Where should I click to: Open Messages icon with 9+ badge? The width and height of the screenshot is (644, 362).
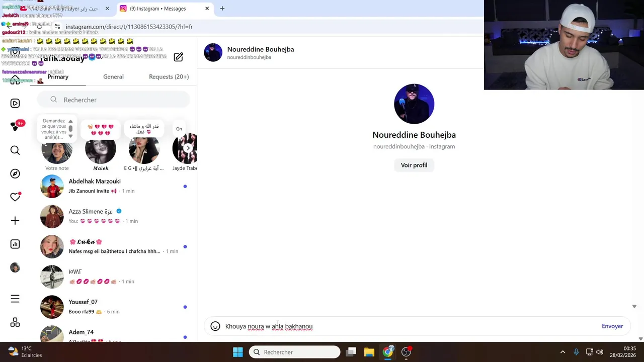tap(16, 126)
